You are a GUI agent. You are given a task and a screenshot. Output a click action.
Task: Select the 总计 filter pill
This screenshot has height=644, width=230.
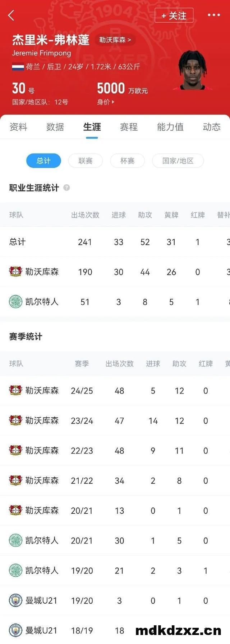[43, 161]
